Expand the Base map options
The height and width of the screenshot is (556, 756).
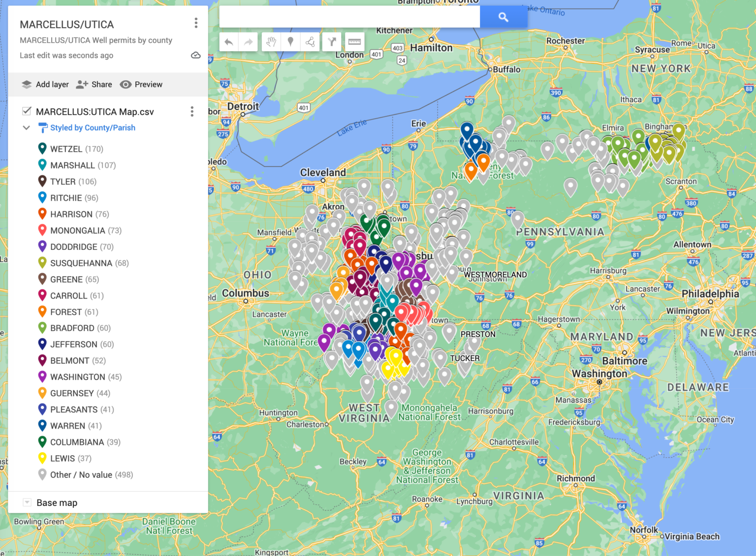pyautogui.click(x=27, y=502)
